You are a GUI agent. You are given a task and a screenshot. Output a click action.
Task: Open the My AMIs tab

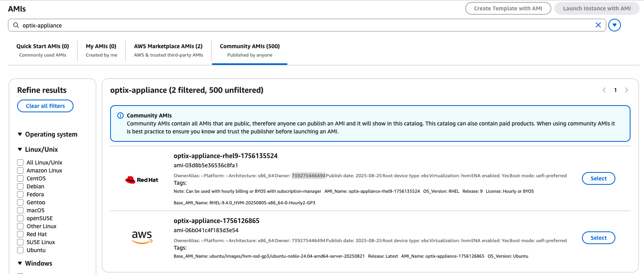[x=101, y=51]
